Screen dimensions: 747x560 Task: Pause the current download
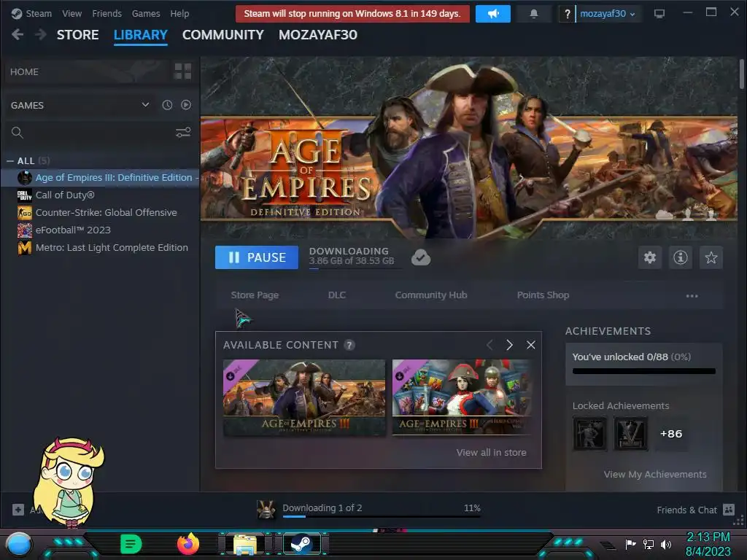256,257
